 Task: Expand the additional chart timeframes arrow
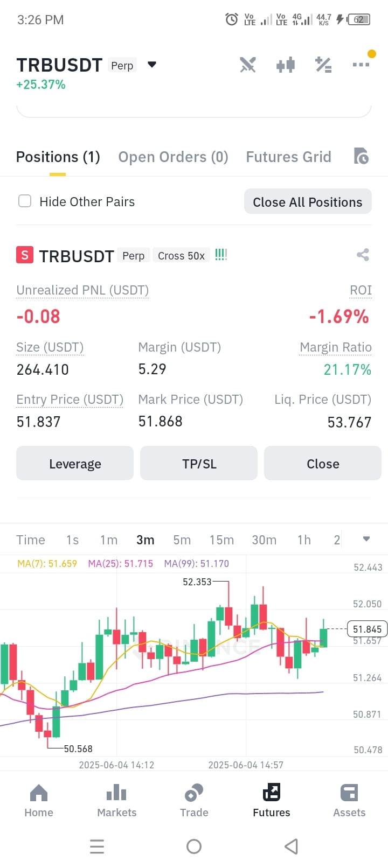coord(366,539)
